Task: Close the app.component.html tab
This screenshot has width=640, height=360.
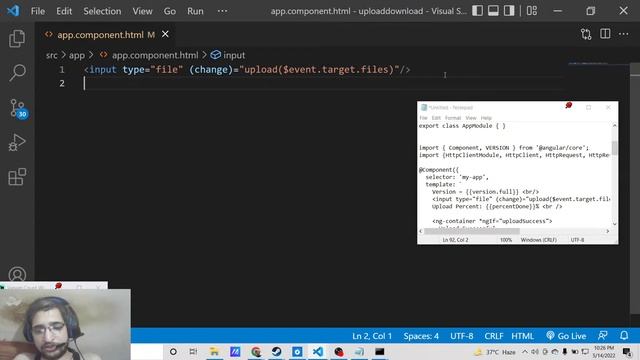Action: pyautogui.click(x=165, y=34)
